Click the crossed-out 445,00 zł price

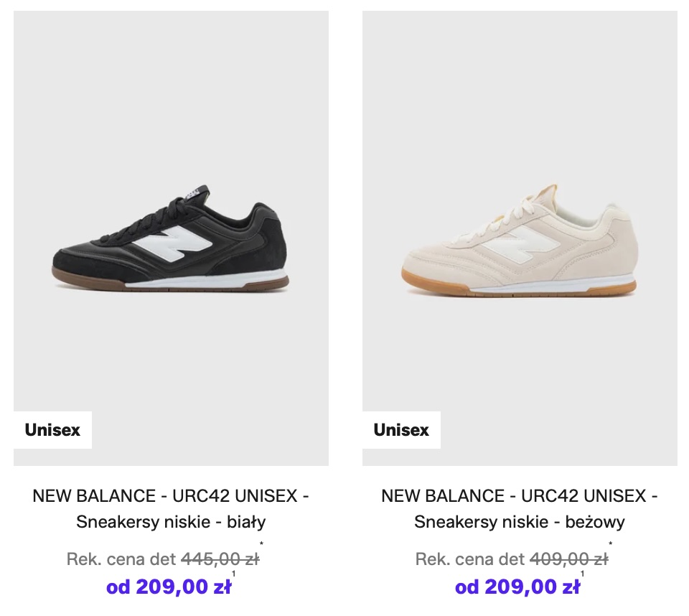[x=220, y=559]
